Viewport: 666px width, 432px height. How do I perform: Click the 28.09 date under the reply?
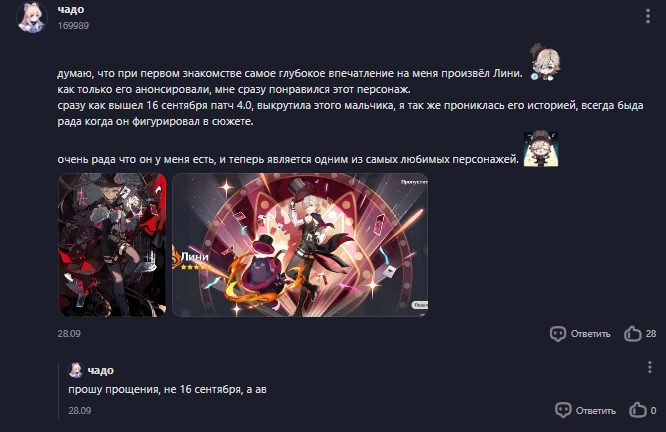click(x=79, y=410)
